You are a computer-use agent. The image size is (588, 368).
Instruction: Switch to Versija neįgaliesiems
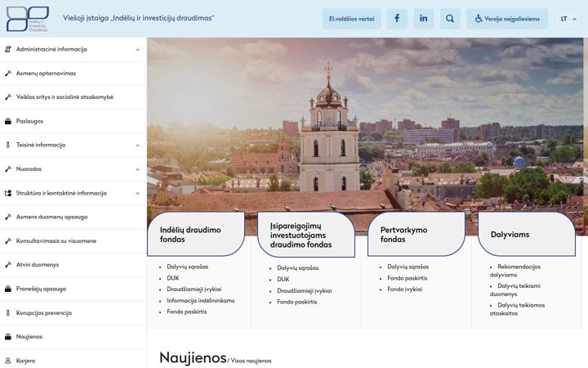tap(507, 19)
